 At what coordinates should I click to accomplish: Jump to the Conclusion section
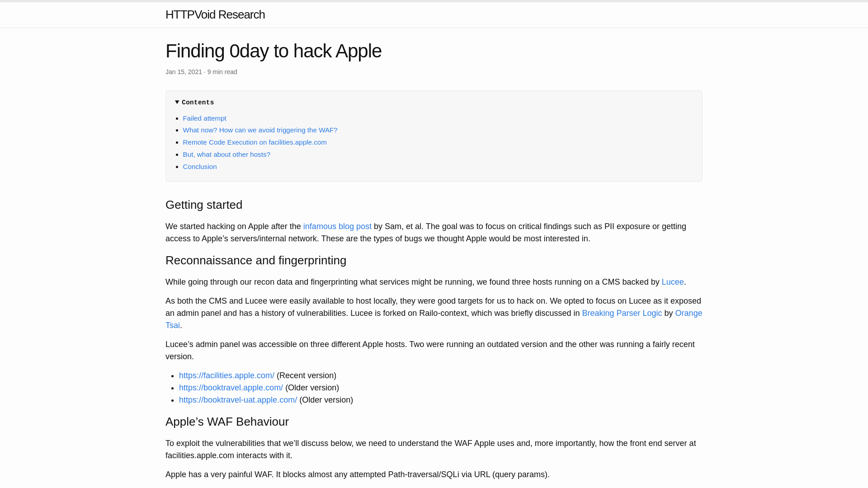click(x=200, y=167)
